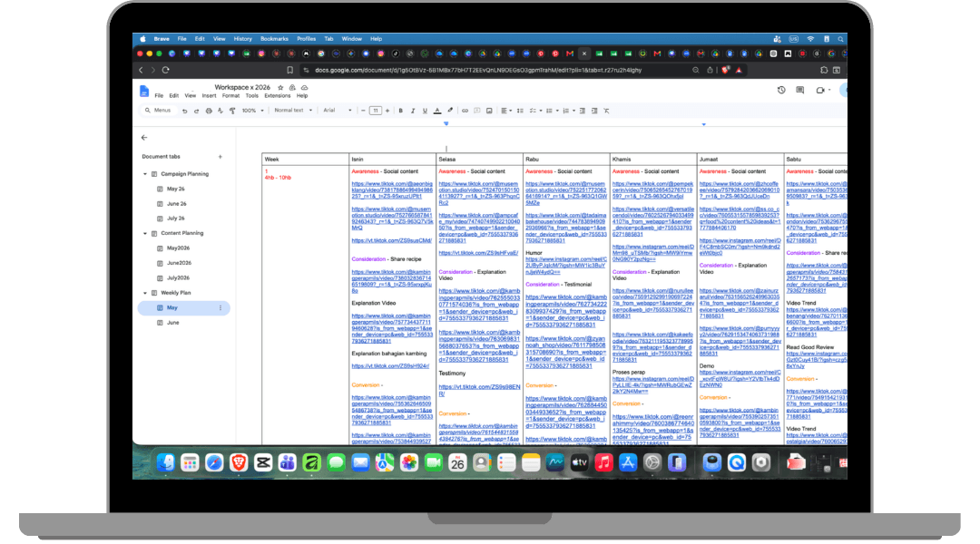Click the Demo Instagram reel link in Jumaat
This screenshot has width=980, height=544.
[740, 378]
